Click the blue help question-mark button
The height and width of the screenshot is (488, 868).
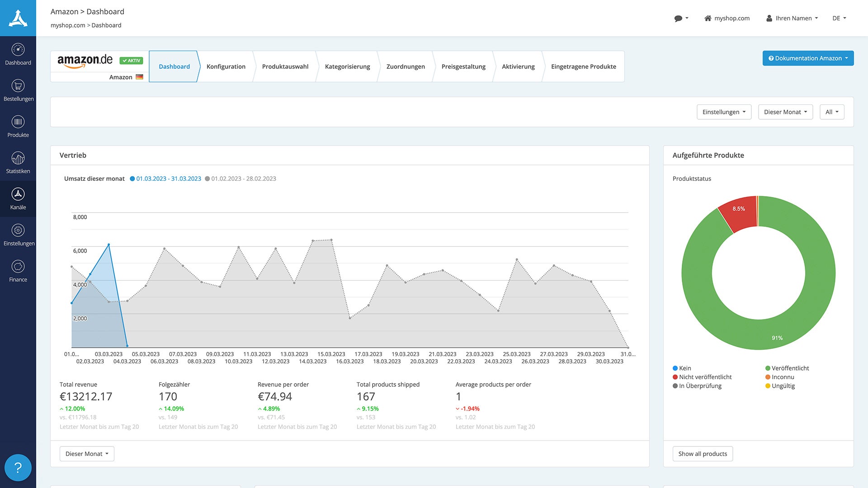pos(18,468)
